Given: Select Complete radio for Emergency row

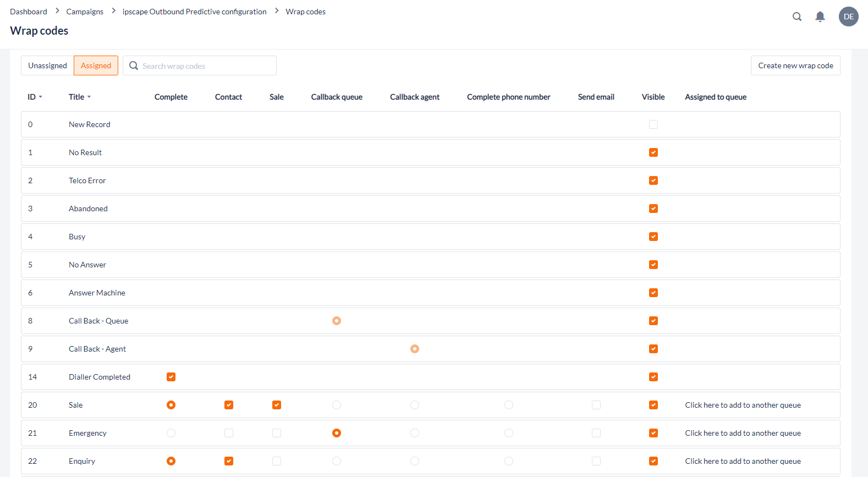Looking at the screenshot, I should pos(171,433).
